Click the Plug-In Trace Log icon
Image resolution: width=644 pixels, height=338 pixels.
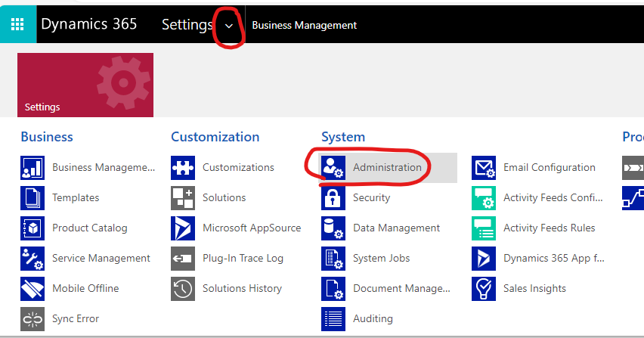(x=183, y=259)
